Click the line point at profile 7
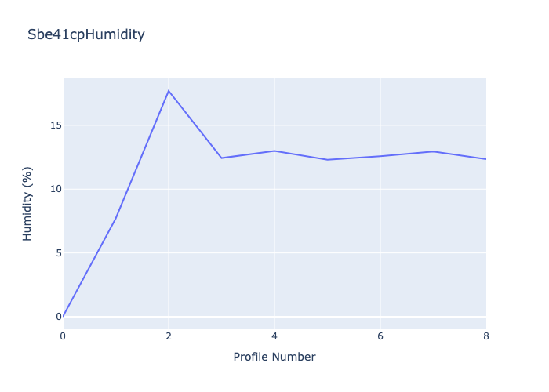549x392 pixels. point(433,151)
